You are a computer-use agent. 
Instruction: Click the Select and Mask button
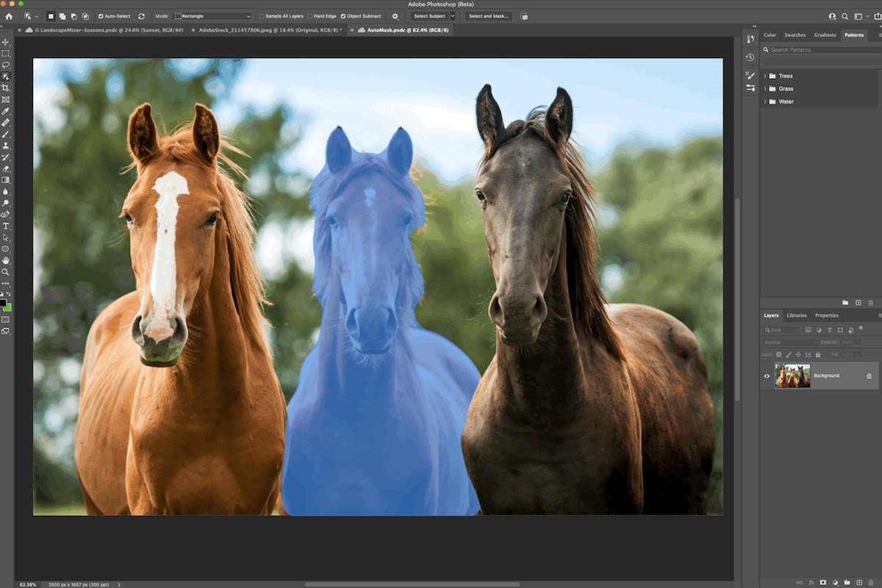(x=488, y=15)
